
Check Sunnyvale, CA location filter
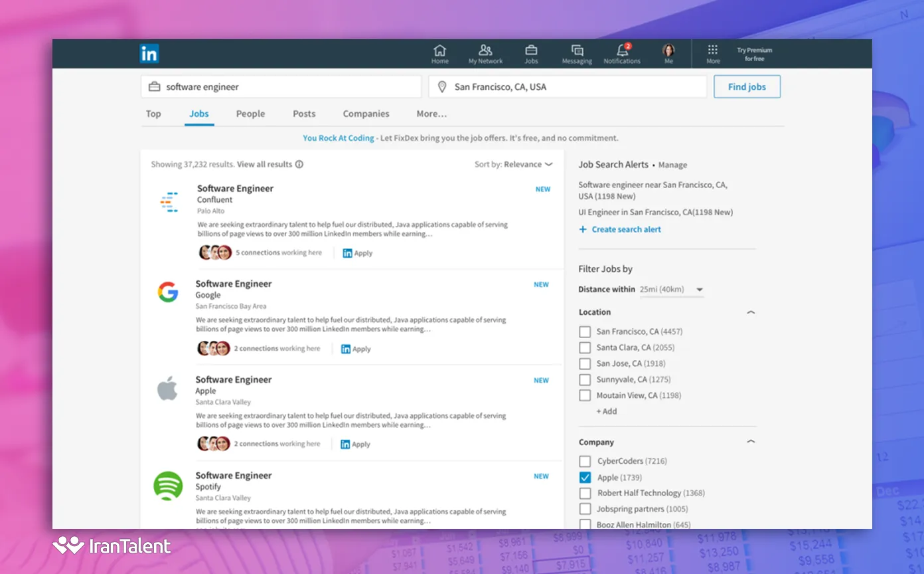click(585, 379)
